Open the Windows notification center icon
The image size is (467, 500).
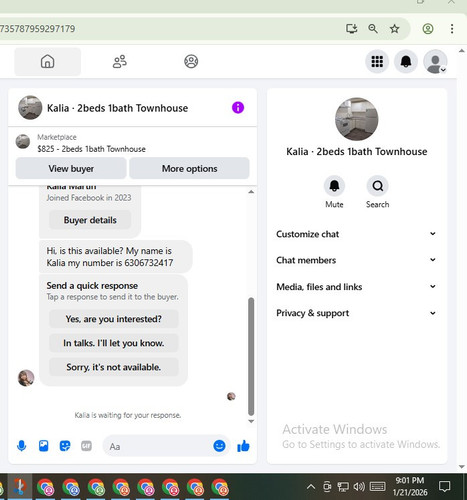tap(444, 487)
